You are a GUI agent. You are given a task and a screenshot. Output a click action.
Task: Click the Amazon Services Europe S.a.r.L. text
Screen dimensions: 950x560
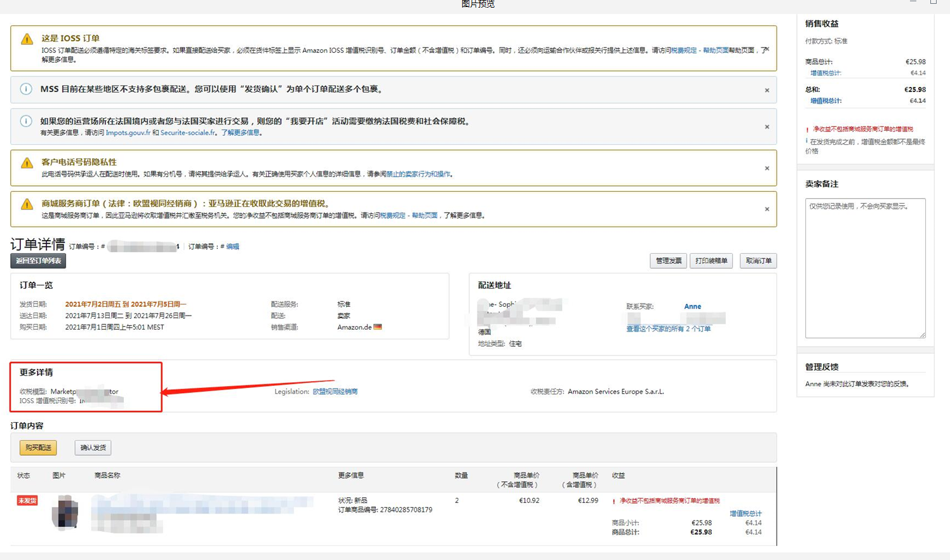[x=616, y=392]
